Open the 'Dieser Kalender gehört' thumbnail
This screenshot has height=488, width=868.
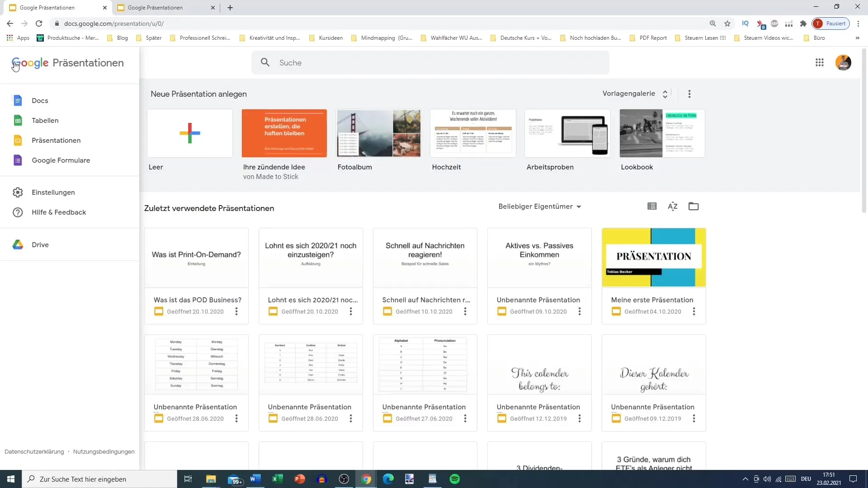tap(654, 365)
